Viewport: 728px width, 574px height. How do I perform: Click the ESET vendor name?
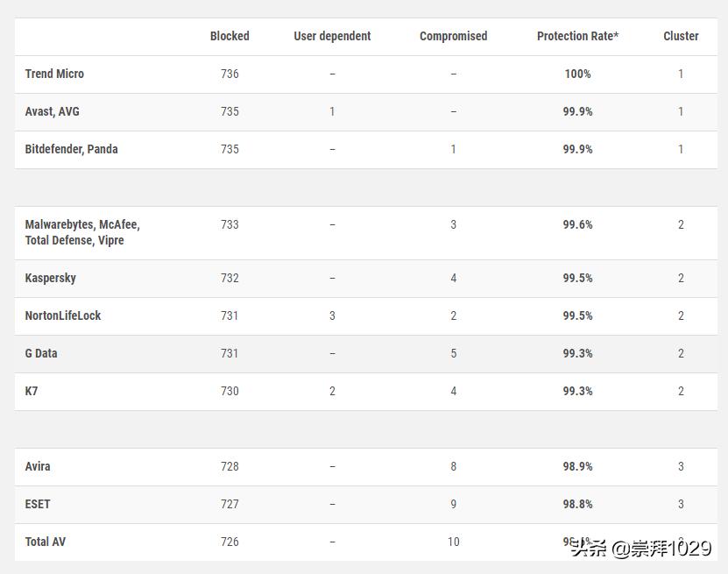pyautogui.click(x=38, y=504)
